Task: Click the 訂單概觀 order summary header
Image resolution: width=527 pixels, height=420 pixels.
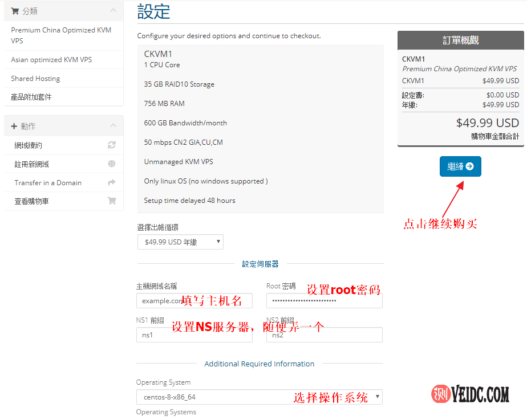Action: (461, 40)
